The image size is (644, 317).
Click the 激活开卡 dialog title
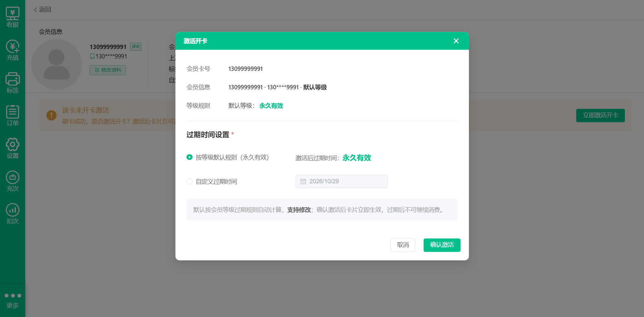195,41
